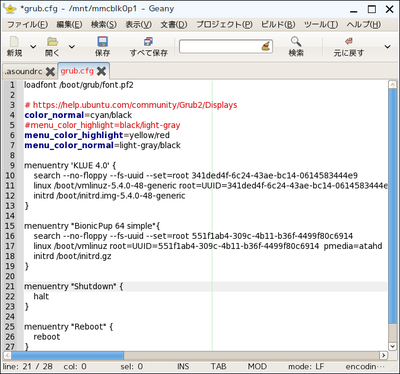Open the 編集 (Edit) menu
Viewport: 400px width, 374px height.
(x=69, y=25)
